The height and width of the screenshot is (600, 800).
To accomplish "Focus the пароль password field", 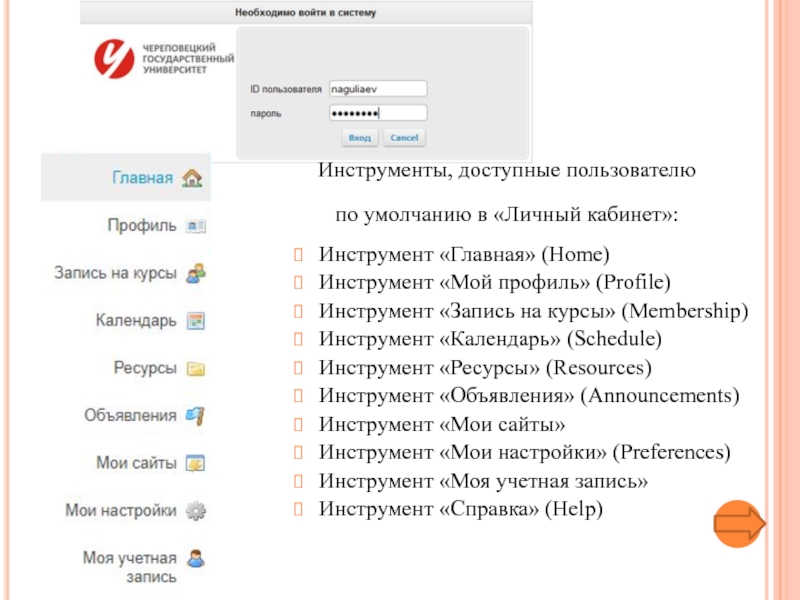I will 378,113.
